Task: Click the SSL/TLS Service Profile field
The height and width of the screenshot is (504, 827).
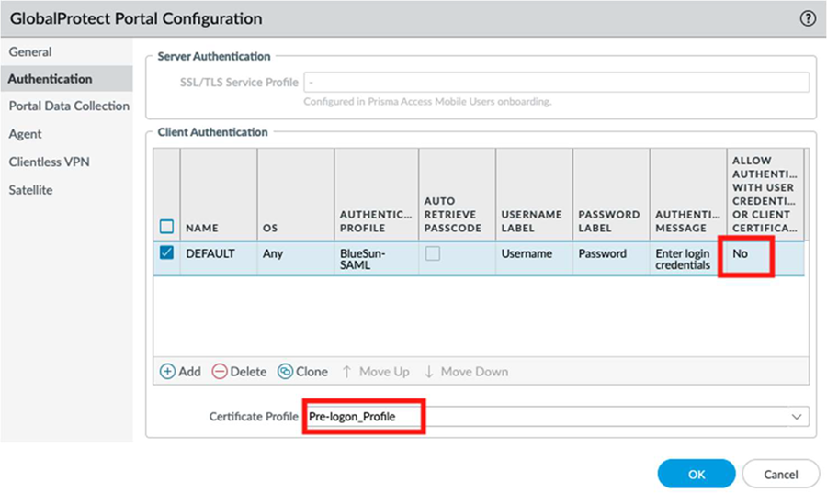Action: pyautogui.click(x=555, y=83)
